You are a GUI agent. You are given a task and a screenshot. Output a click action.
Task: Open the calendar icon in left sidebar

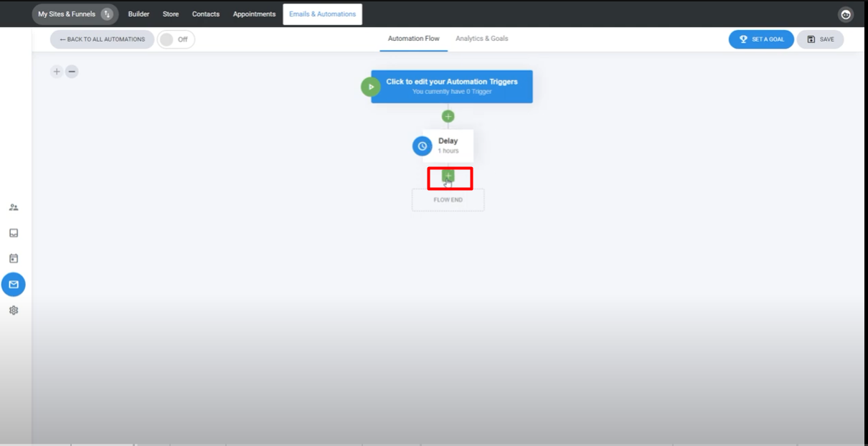[x=14, y=258]
